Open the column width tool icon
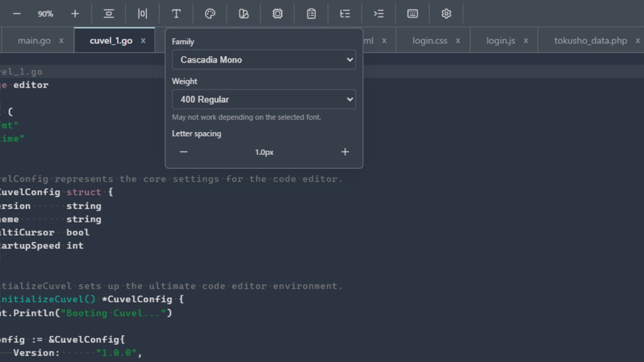Viewport: 644px width, 362px height. pyautogui.click(x=142, y=14)
